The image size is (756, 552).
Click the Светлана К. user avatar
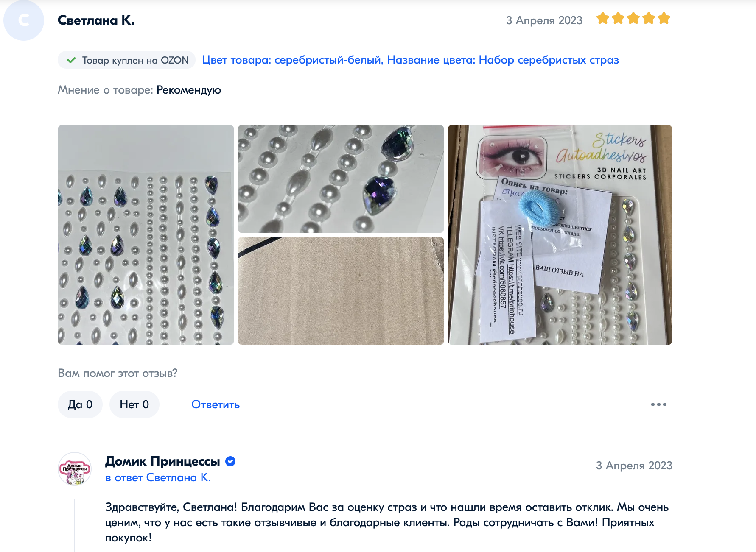[24, 20]
